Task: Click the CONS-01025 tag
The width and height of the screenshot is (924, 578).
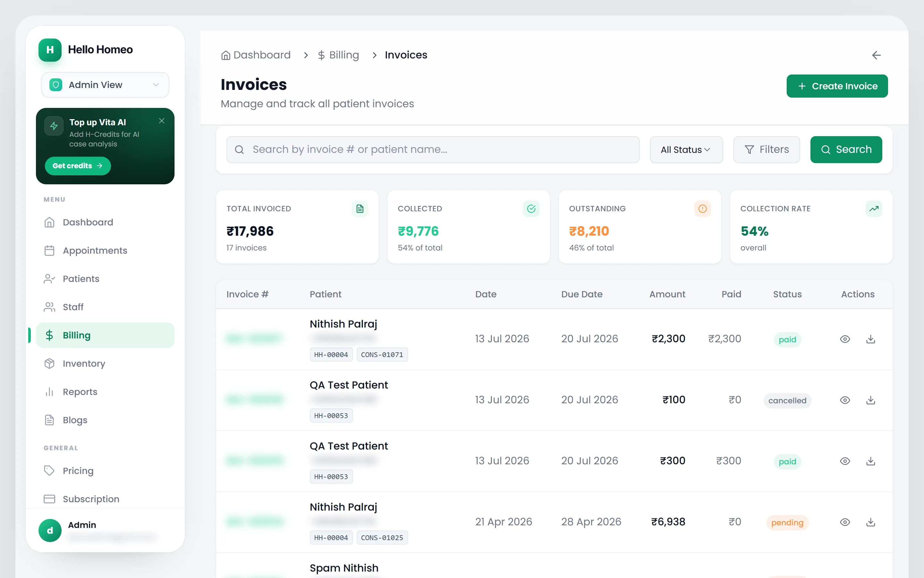Action: [x=382, y=538]
